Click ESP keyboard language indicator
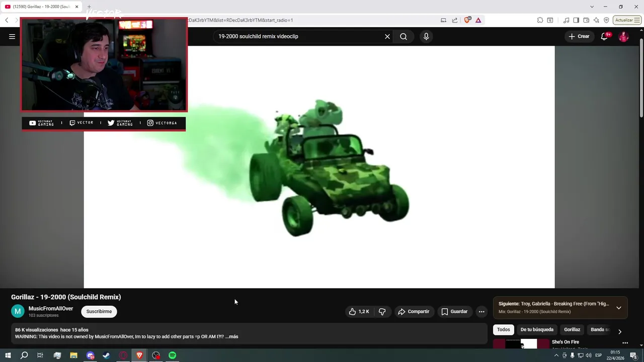 599,355
